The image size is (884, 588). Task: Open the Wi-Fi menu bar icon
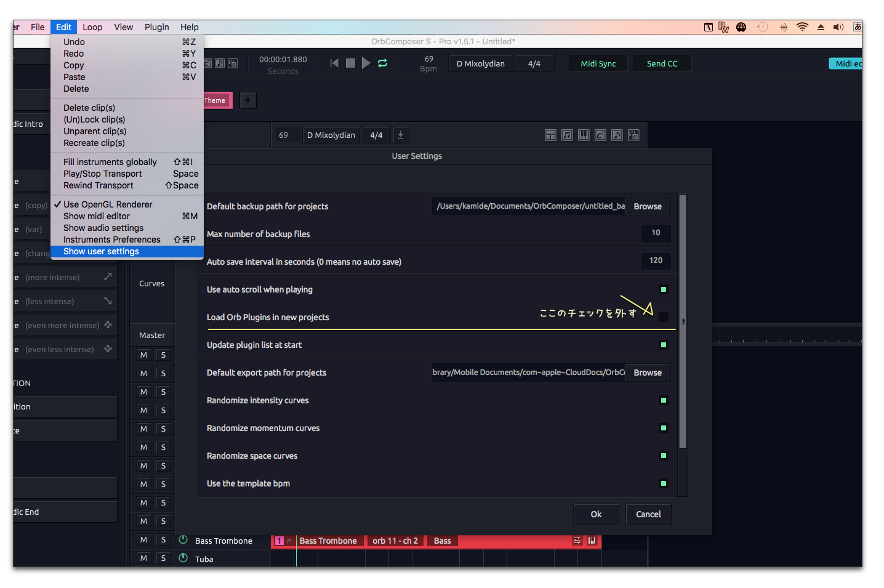click(x=802, y=27)
